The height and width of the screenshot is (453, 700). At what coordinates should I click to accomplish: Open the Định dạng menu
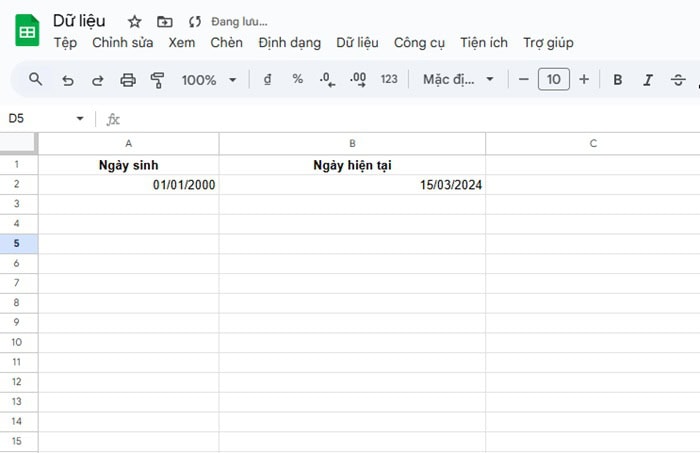(x=289, y=42)
